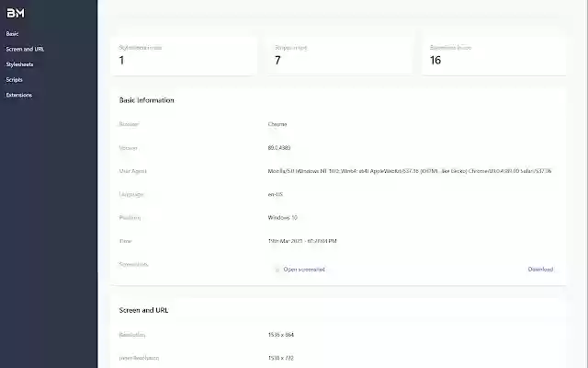
Task: Click the en-US language value
Action: 276,194
